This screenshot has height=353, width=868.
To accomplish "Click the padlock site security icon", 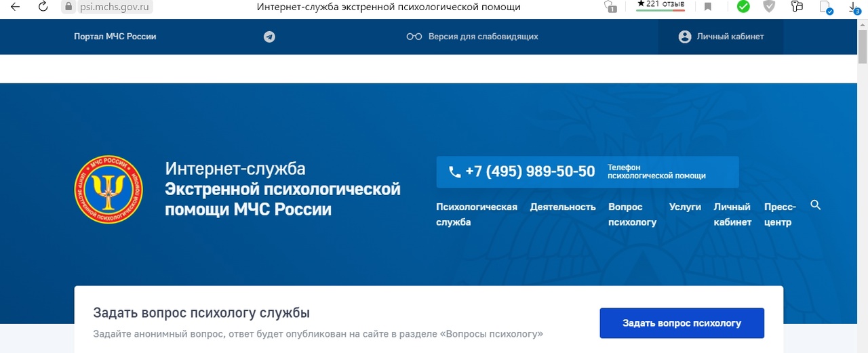I will tap(68, 7).
